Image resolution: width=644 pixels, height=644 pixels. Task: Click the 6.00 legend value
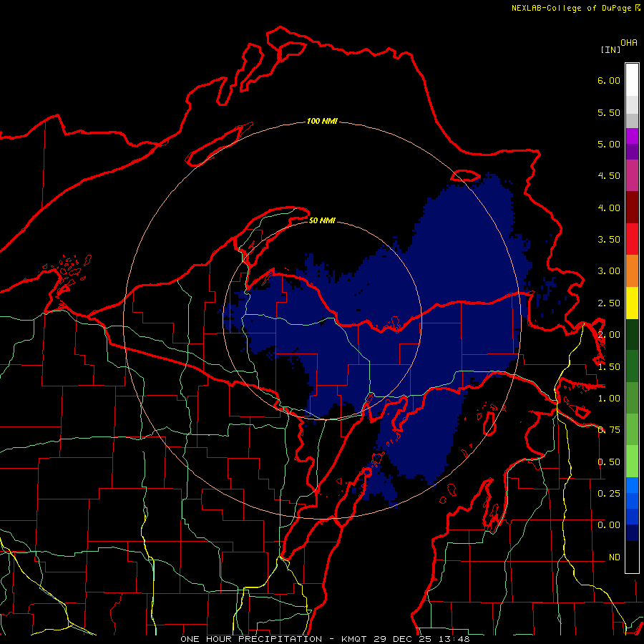[609, 80]
